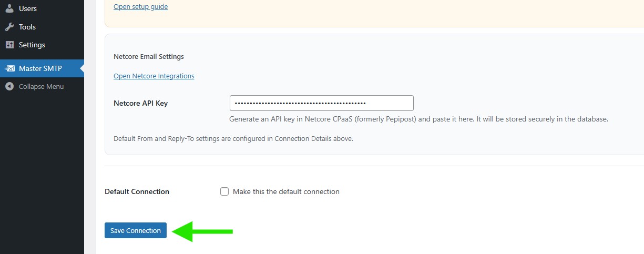Go to the Settings menu label

(32, 45)
